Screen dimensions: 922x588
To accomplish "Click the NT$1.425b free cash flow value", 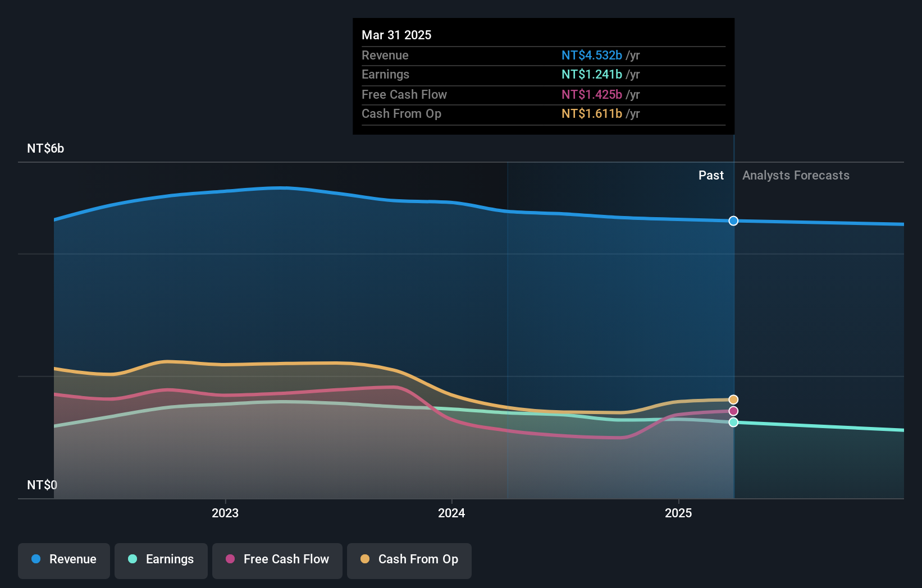I will tap(592, 95).
